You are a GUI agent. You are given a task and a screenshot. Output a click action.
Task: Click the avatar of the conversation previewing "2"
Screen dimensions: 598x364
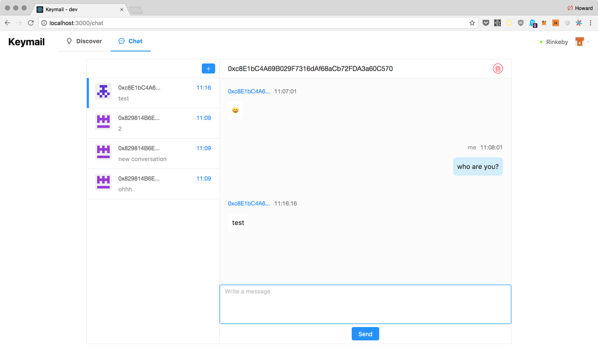pos(103,121)
